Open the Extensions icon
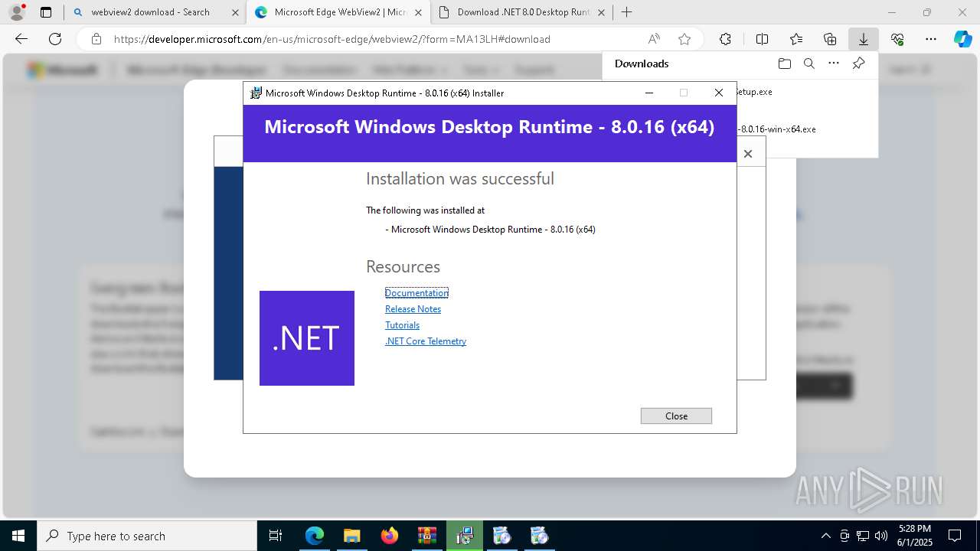The image size is (980, 551). (x=725, y=39)
